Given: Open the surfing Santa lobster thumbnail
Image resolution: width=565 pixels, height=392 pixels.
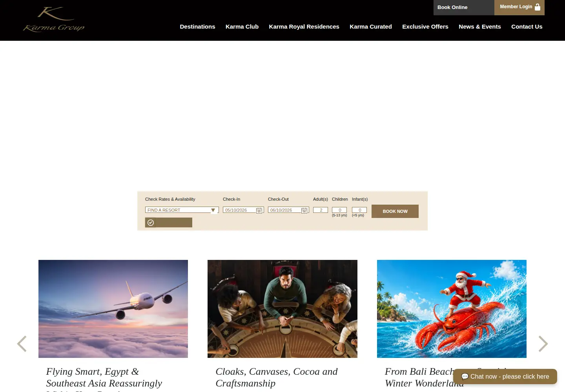Looking at the screenshot, I should pos(452,309).
